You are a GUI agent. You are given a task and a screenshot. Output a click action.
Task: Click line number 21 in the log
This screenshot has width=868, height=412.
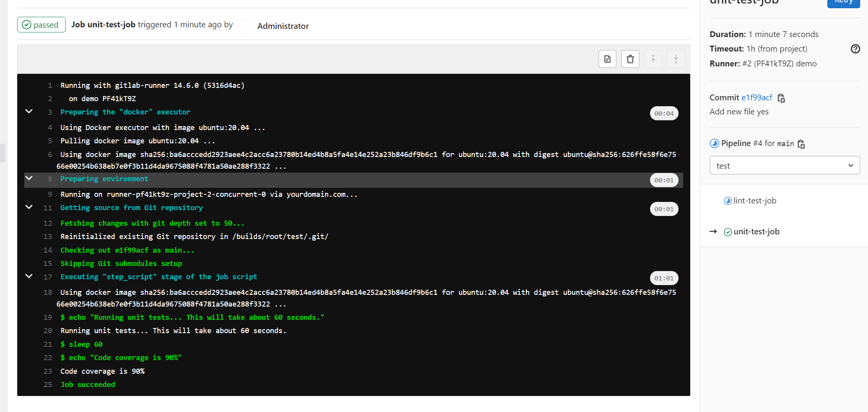coord(48,344)
